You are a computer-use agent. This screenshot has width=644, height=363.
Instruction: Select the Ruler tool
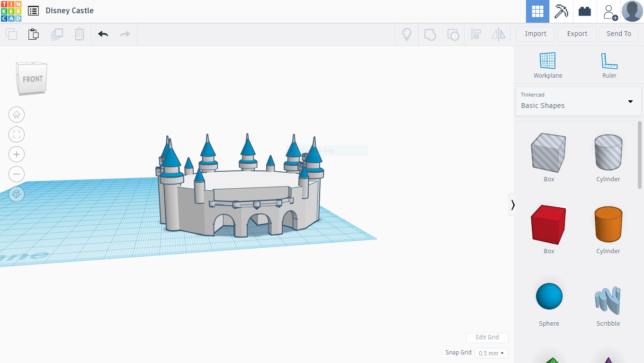pyautogui.click(x=609, y=65)
